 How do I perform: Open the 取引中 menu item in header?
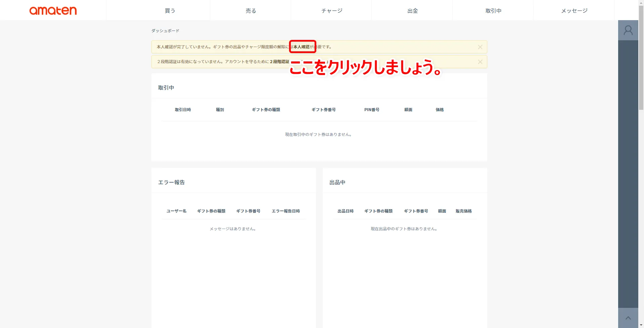pos(493,11)
